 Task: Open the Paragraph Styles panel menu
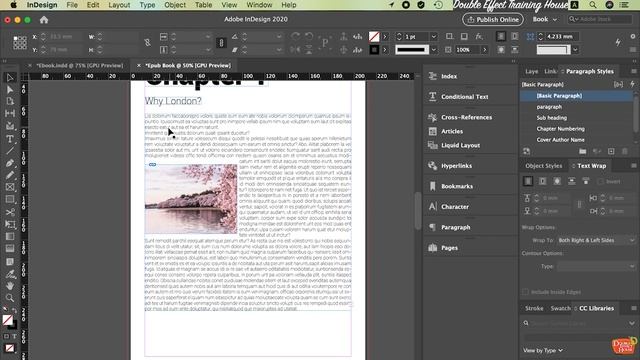click(x=633, y=71)
